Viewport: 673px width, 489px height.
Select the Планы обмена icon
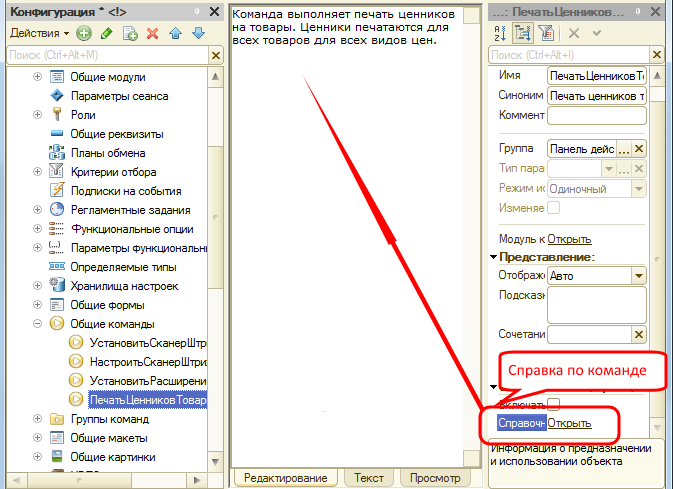57,153
